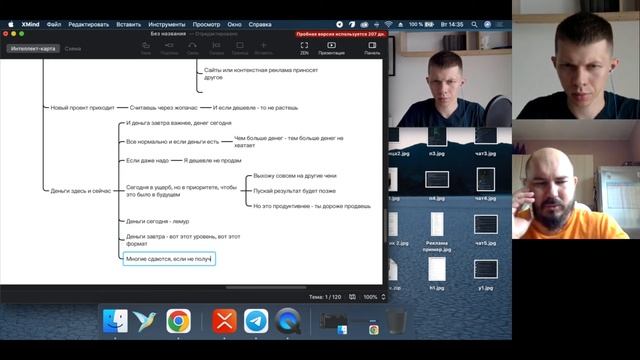Click the map overview icon in status bar
640x360 pixels.
pos(352,297)
